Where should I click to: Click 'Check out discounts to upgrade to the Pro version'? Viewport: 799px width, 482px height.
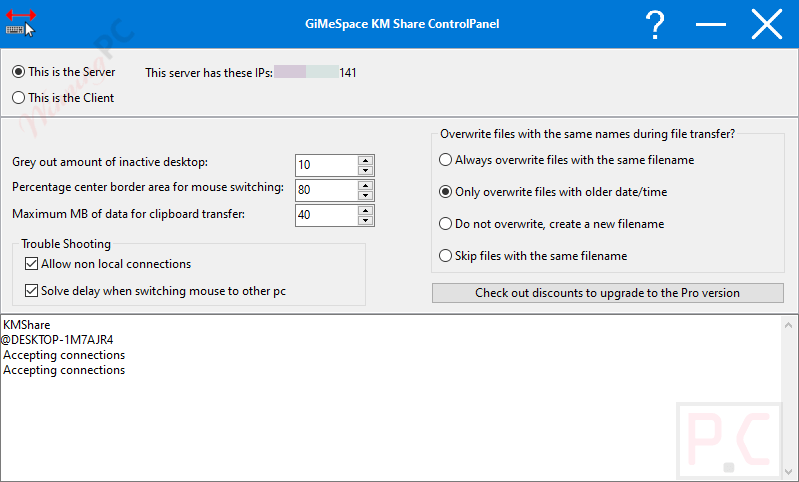pyautogui.click(x=607, y=293)
